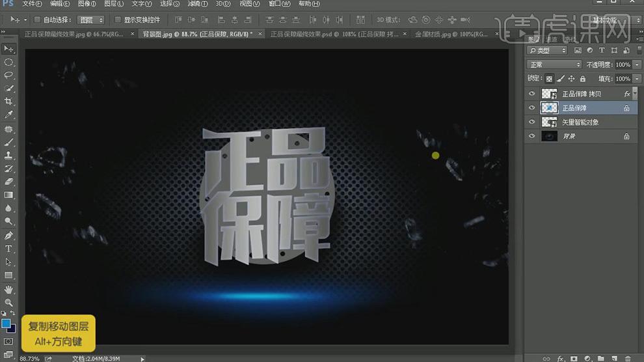Switch foreground and background colors

click(x=13, y=314)
